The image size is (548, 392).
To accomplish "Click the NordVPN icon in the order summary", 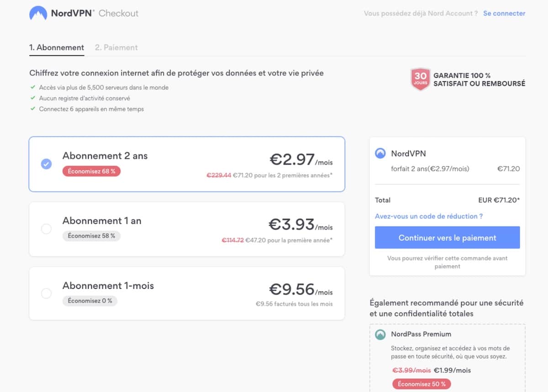I will [380, 154].
